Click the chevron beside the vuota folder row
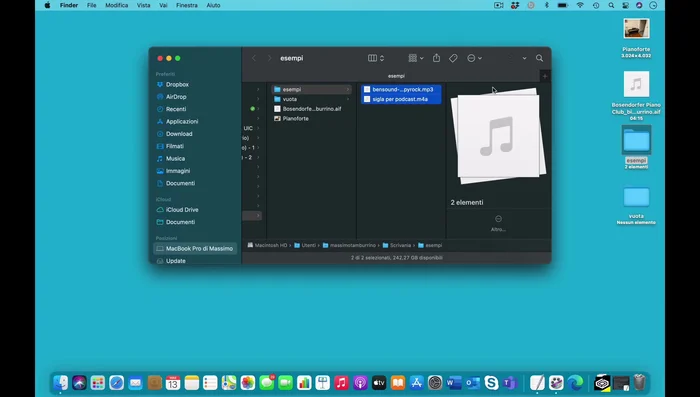The image size is (700, 397). point(348,99)
